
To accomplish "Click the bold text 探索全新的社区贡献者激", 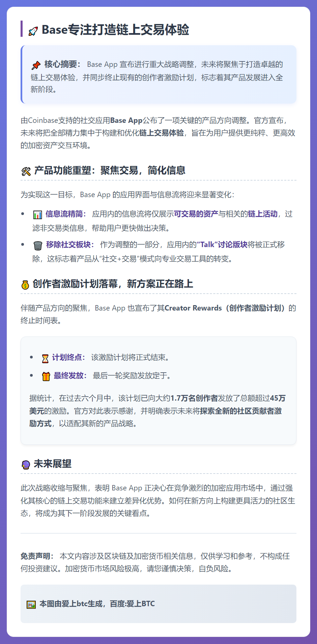I will click(241, 411).
